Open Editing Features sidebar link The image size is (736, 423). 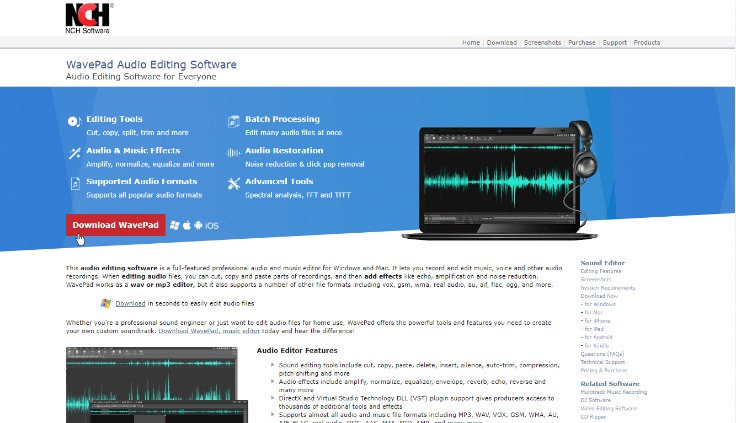tap(601, 271)
